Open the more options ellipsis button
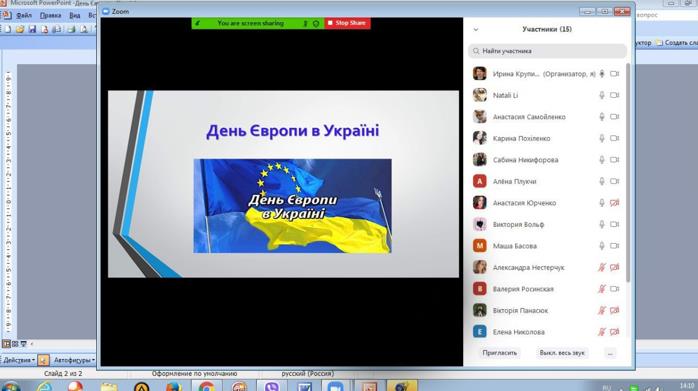The width and height of the screenshot is (698, 391). (610, 353)
